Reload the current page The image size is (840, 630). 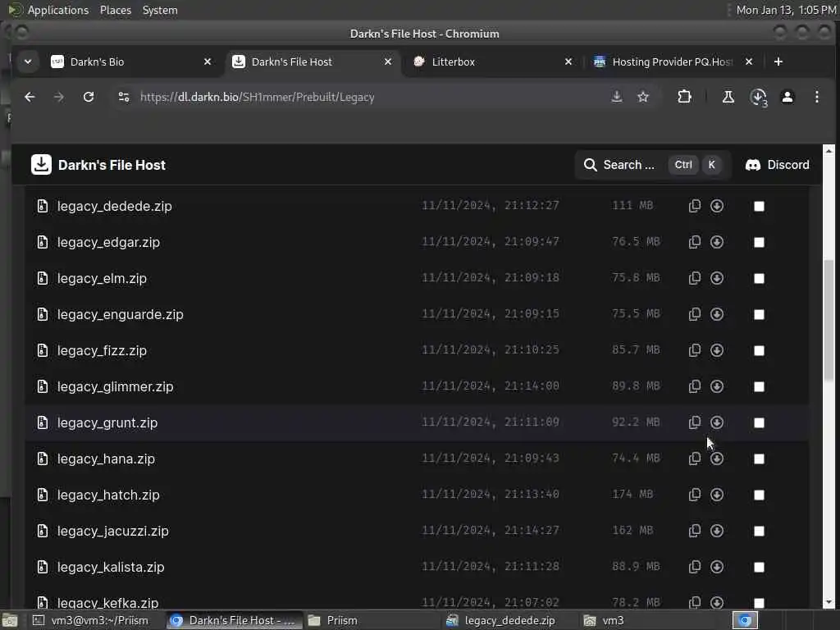pos(89,97)
